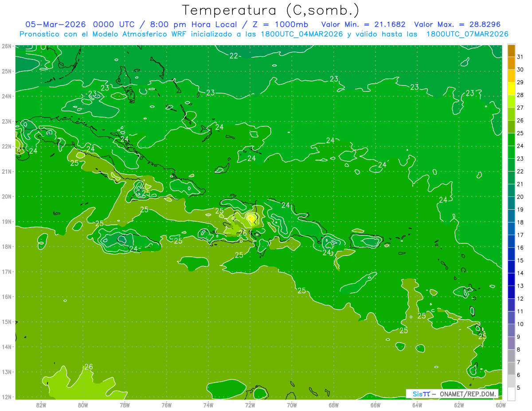Click the 62W longitude axis label
The image size is (532, 411).
[459, 405]
